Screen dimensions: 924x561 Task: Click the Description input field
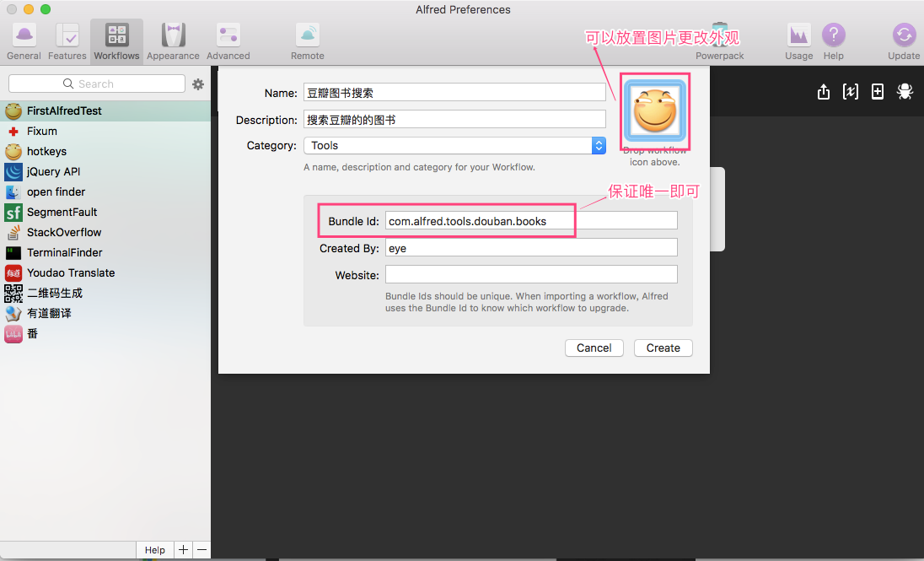point(454,119)
